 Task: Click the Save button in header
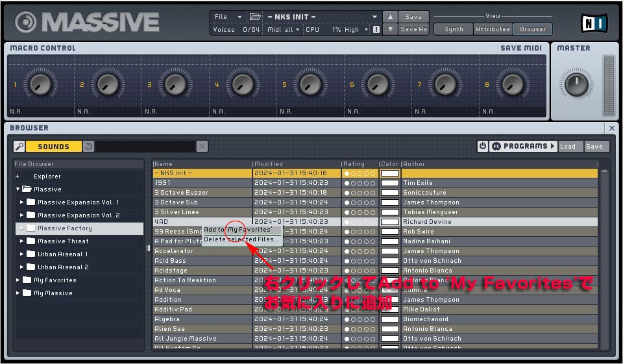(x=413, y=17)
